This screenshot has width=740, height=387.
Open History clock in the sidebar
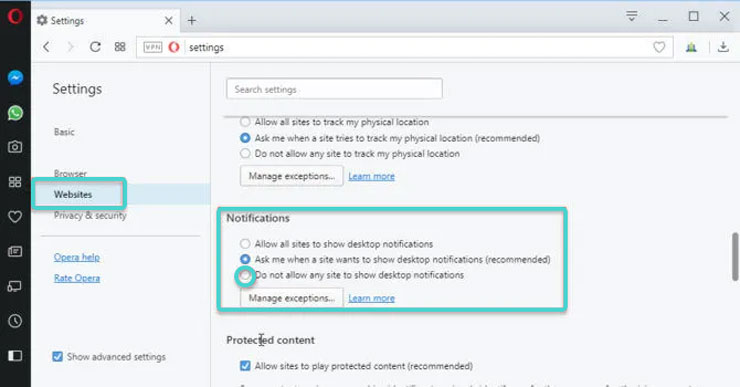pyautogui.click(x=15, y=321)
